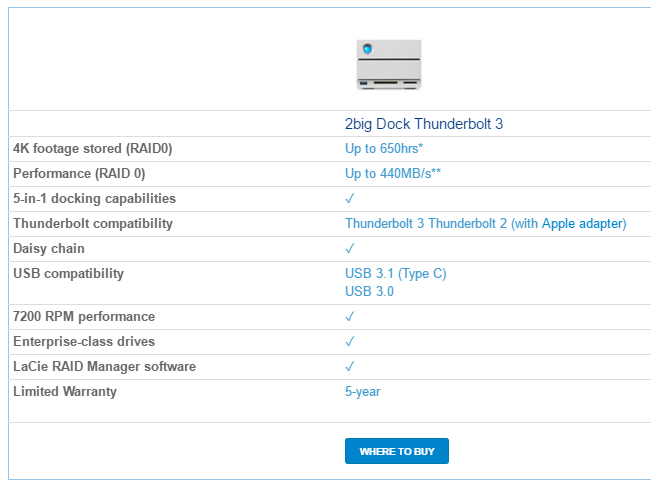The image size is (651, 486).
Task: Select the 'USB 3.1 (Type C)' text
Action: pos(395,274)
